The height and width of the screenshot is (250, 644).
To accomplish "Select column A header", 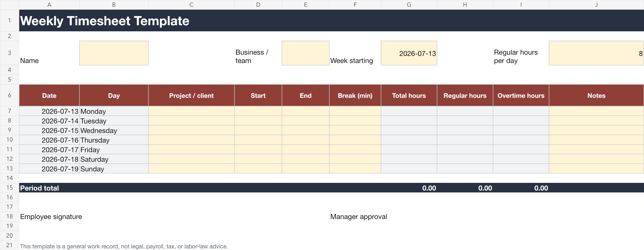I will (x=49, y=5).
